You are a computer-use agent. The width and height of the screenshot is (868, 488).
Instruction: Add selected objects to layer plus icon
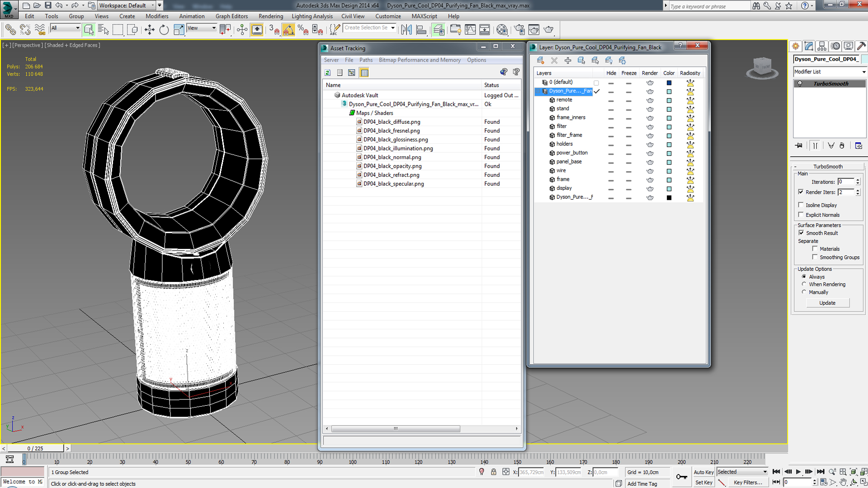tap(568, 60)
